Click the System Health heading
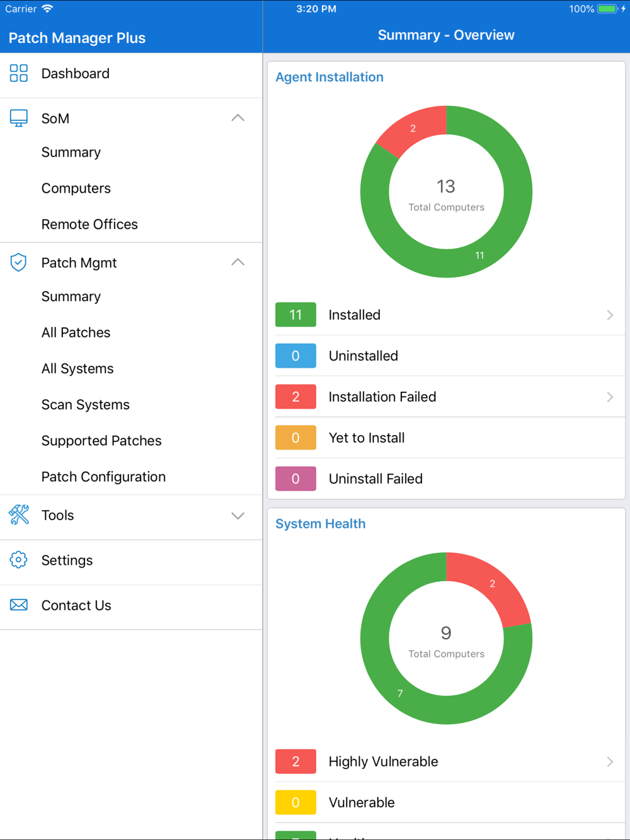This screenshot has height=840, width=630. click(x=320, y=524)
